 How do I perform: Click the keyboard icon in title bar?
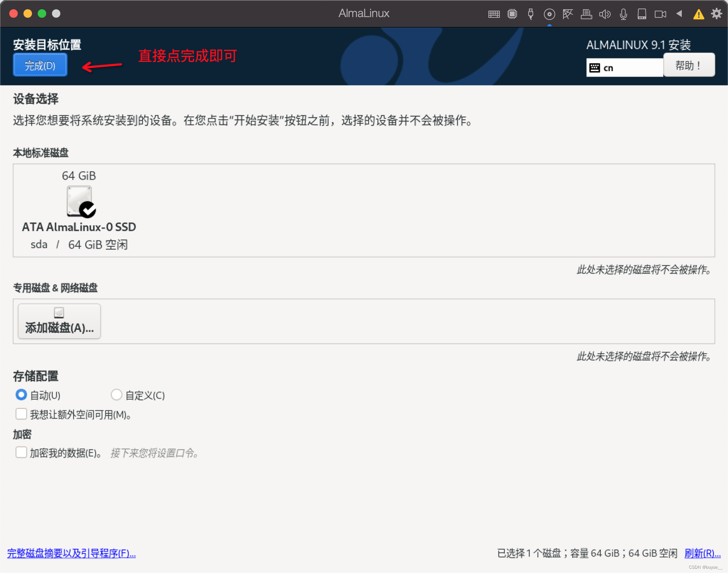[x=494, y=14]
